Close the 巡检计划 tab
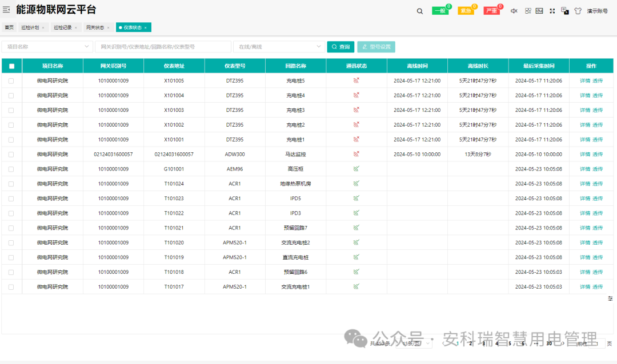 click(x=43, y=27)
